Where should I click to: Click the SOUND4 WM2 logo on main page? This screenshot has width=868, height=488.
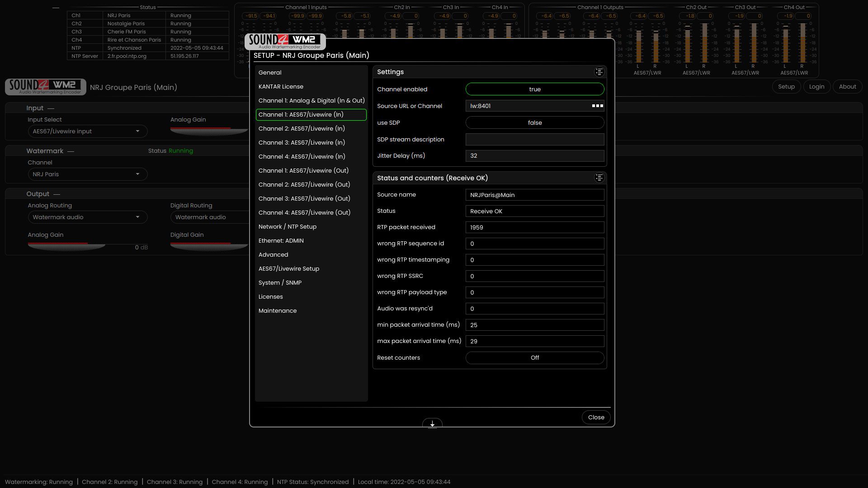[x=46, y=87]
